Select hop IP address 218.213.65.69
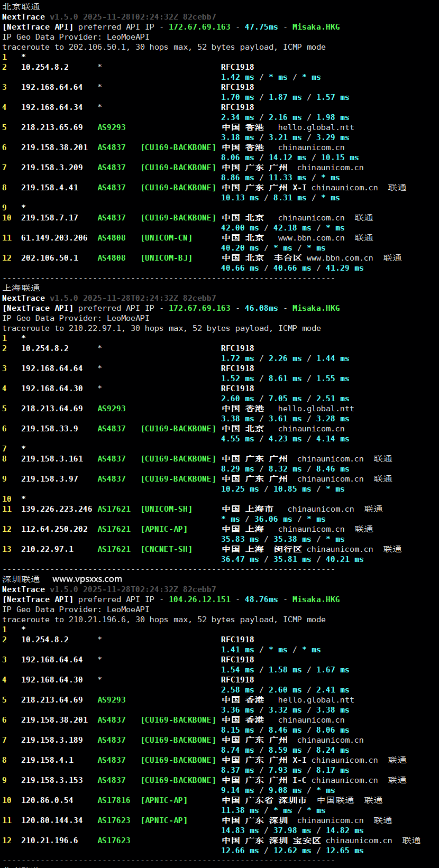The height and width of the screenshot is (868, 439). [52, 127]
